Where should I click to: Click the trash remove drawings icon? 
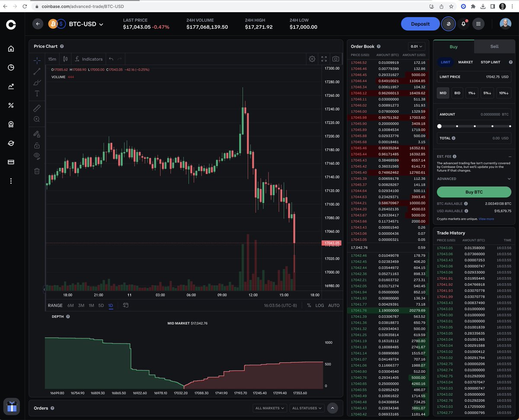[x=37, y=171]
